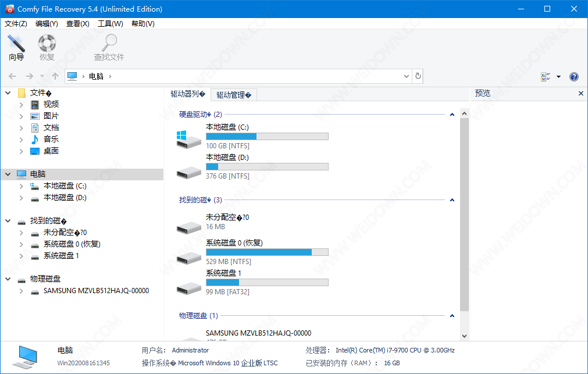Expand the 视频 tree node

coord(22,104)
